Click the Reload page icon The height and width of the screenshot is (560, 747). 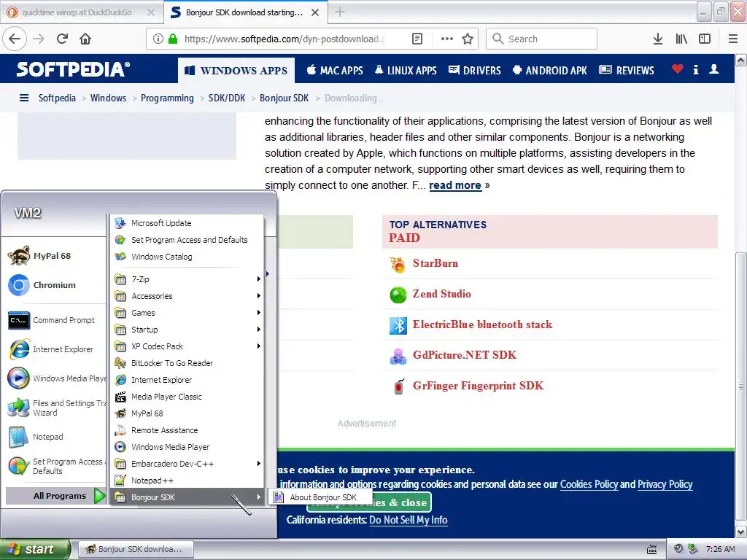coord(62,39)
